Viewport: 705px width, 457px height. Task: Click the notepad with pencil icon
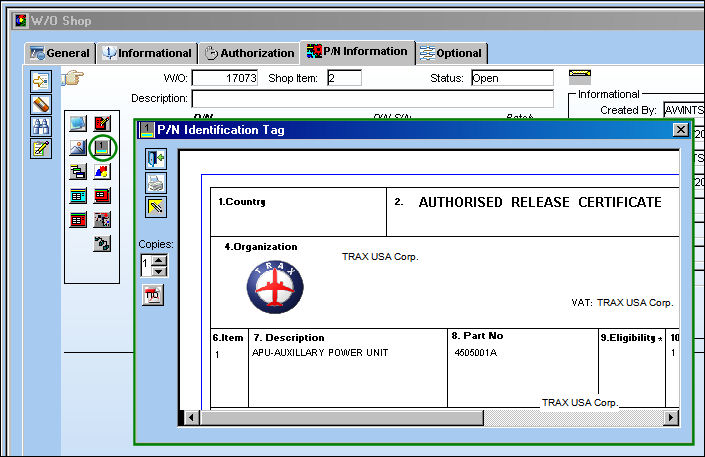pyautogui.click(x=41, y=148)
